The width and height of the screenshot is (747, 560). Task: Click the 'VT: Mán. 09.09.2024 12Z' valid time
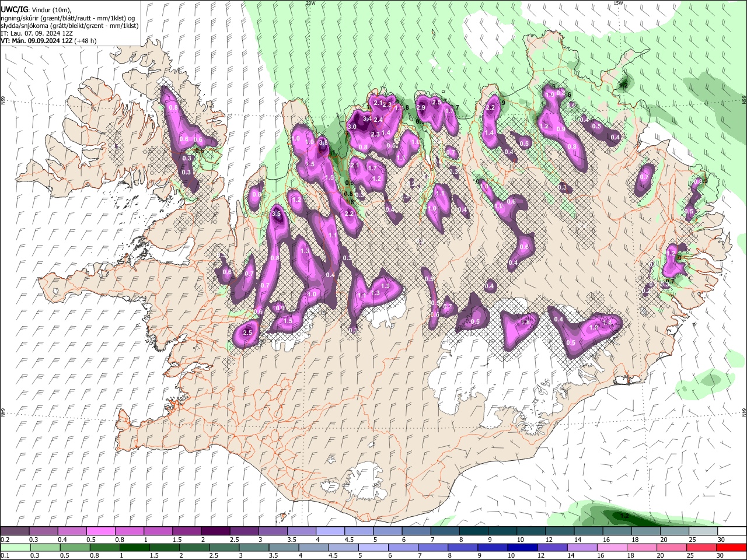tap(37, 41)
